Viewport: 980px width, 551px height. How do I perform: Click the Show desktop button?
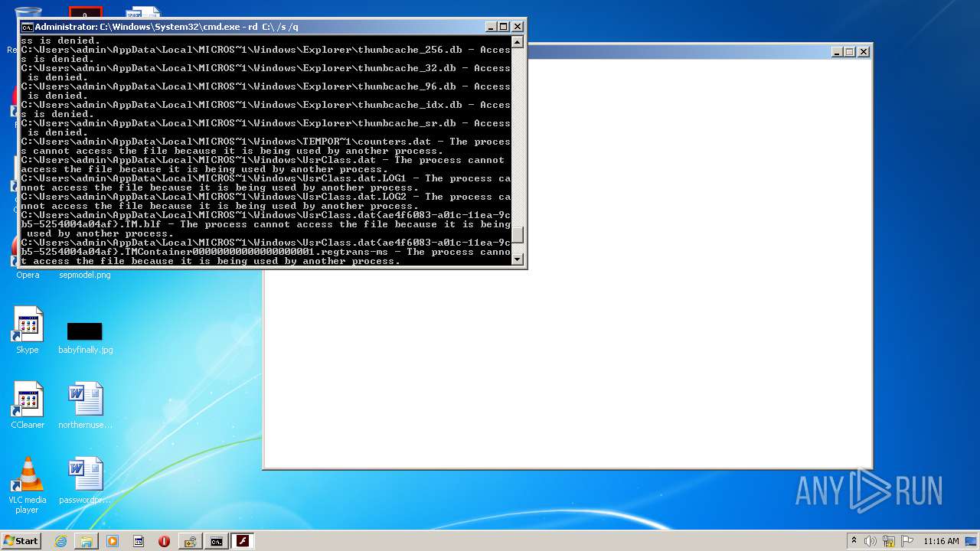pyautogui.click(x=972, y=541)
